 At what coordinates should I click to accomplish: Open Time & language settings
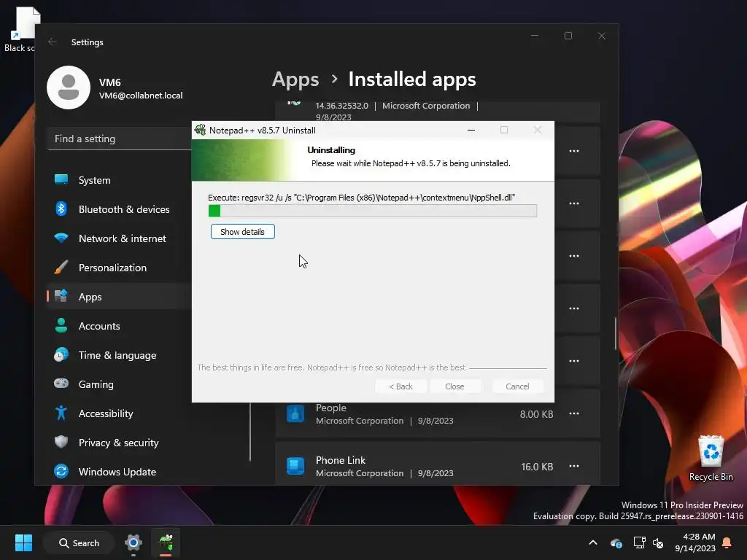pos(119,355)
